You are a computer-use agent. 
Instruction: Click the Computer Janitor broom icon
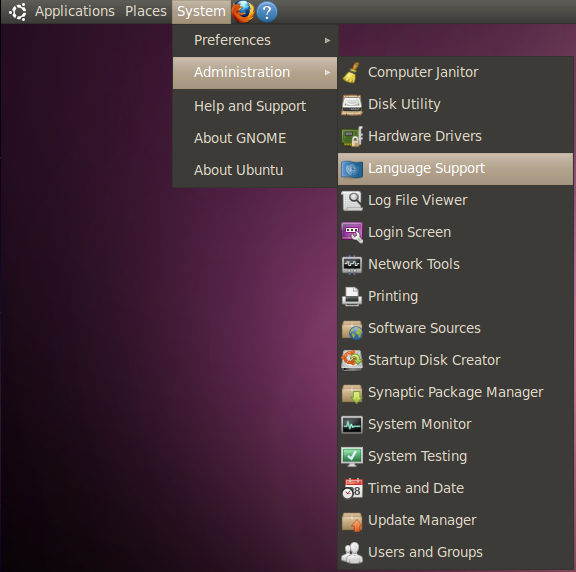pyautogui.click(x=352, y=73)
